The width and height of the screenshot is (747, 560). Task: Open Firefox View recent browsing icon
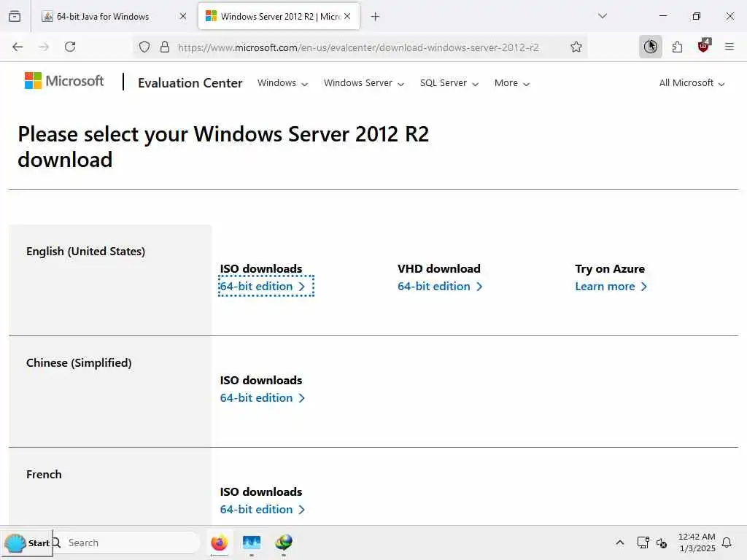(15, 16)
